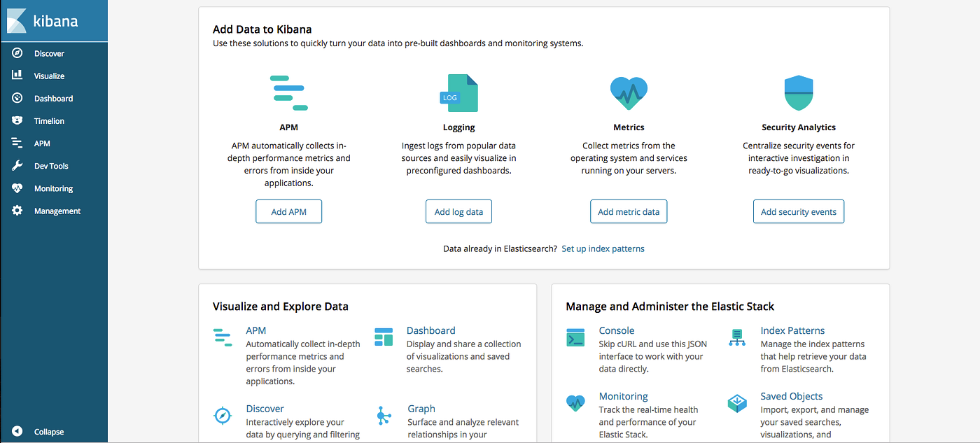Open the Monitoring heart icon in the sidebar
The width and height of the screenshot is (980, 443).
tap(17, 188)
